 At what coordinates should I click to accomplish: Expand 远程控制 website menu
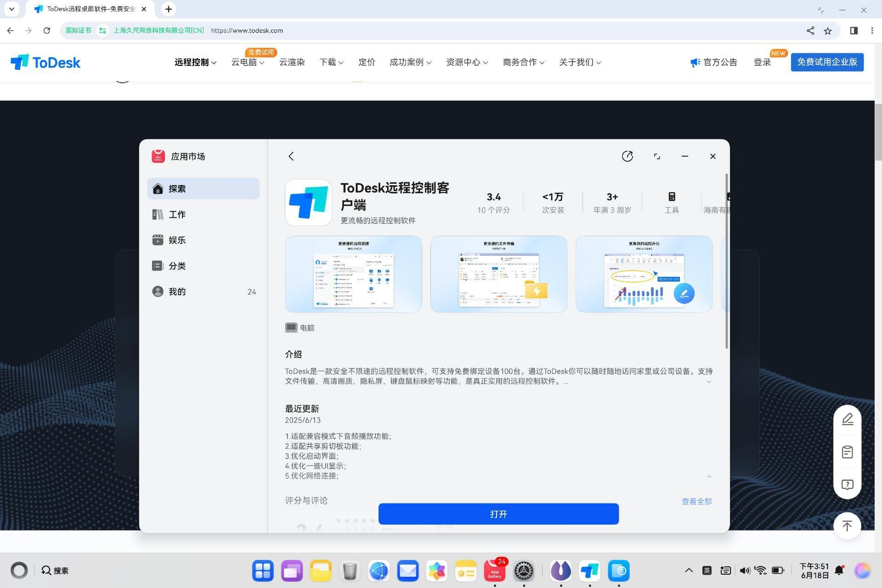pos(195,62)
